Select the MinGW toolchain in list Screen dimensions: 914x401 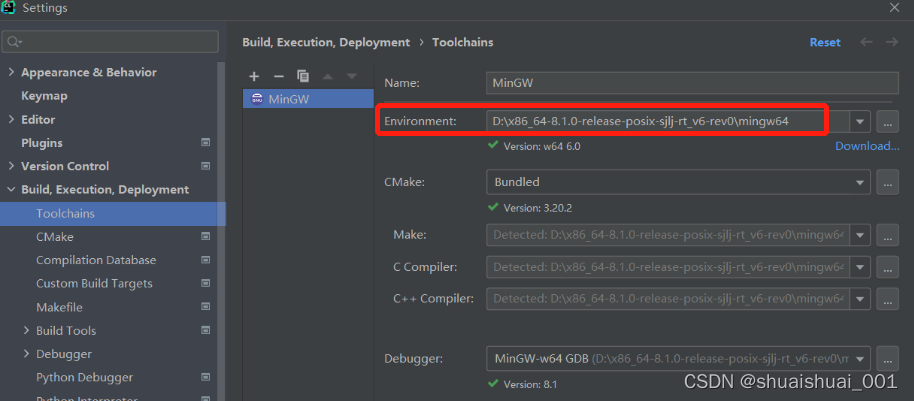coord(308,99)
